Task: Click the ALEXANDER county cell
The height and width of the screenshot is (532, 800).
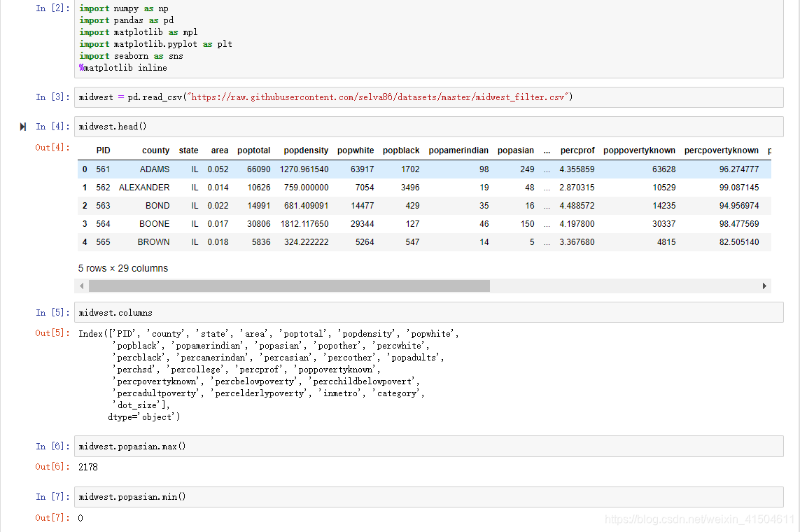Action: 144,188
